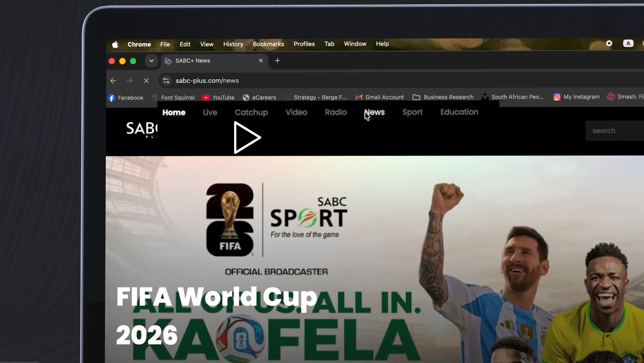Click the screen recording indicator in menu bar
Image resolution: width=644 pixels, height=363 pixels.
coord(609,43)
